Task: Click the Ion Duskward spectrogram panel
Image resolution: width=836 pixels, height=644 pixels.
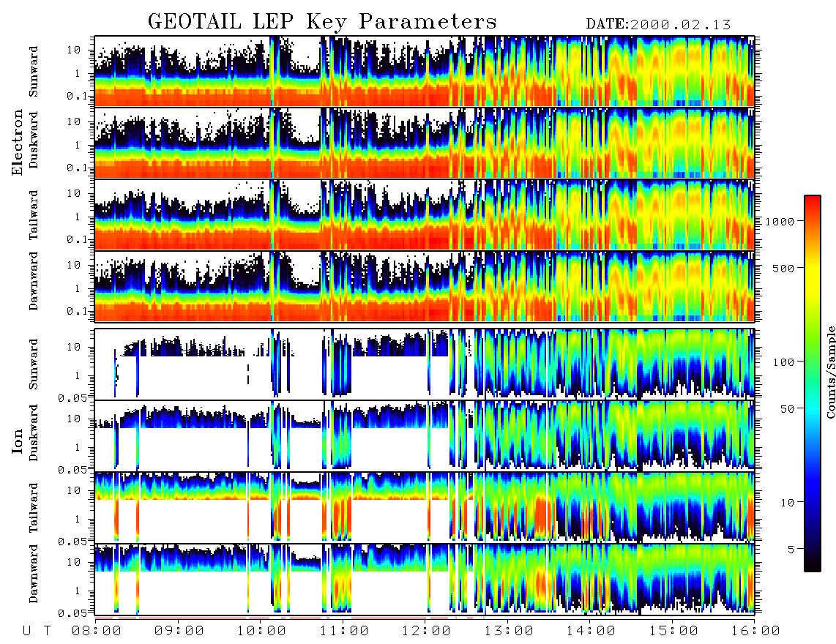Action: pyautogui.click(x=425, y=435)
